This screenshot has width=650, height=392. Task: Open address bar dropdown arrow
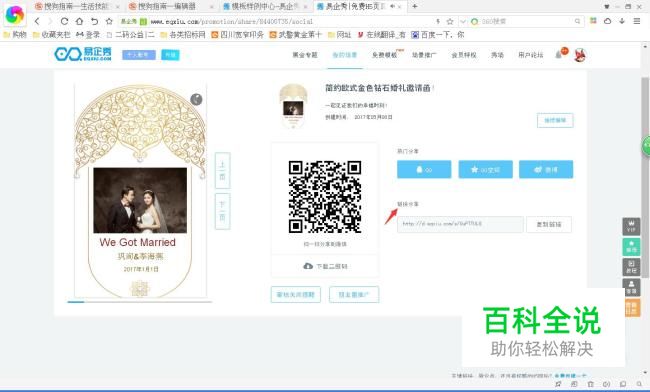pyautogui.click(x=463, y=21)
